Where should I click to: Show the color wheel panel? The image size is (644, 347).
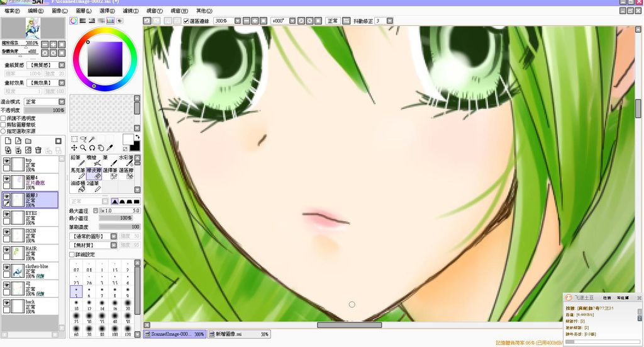click(74, 21)
